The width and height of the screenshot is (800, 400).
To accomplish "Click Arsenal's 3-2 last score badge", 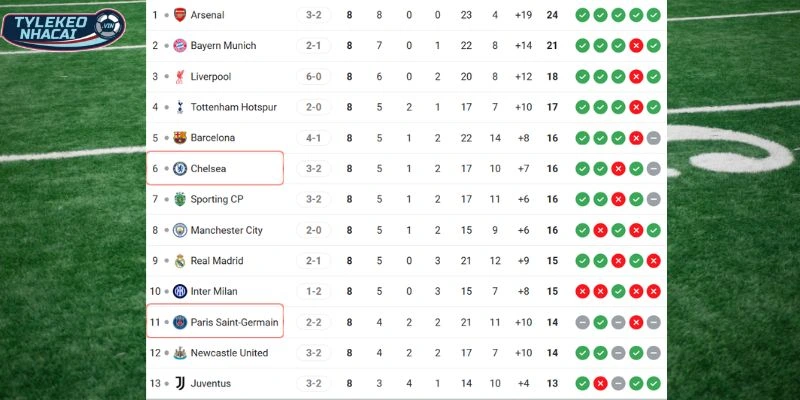I will [313, 15].
